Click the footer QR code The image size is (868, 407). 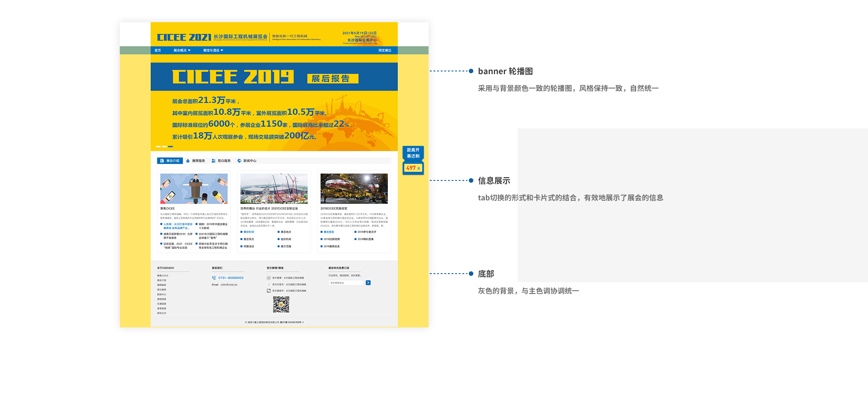281,304
